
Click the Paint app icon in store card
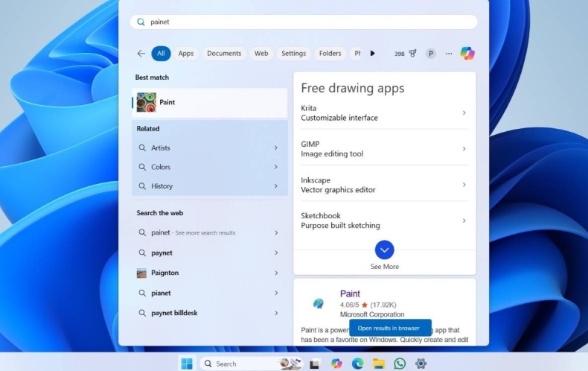(x=319, y=303)
